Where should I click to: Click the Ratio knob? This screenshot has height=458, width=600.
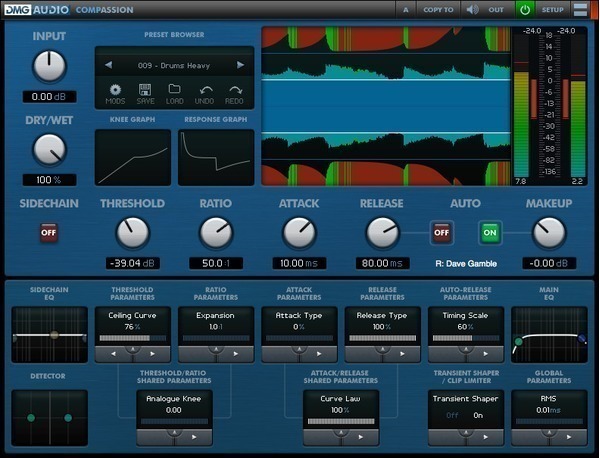(216, 233)
